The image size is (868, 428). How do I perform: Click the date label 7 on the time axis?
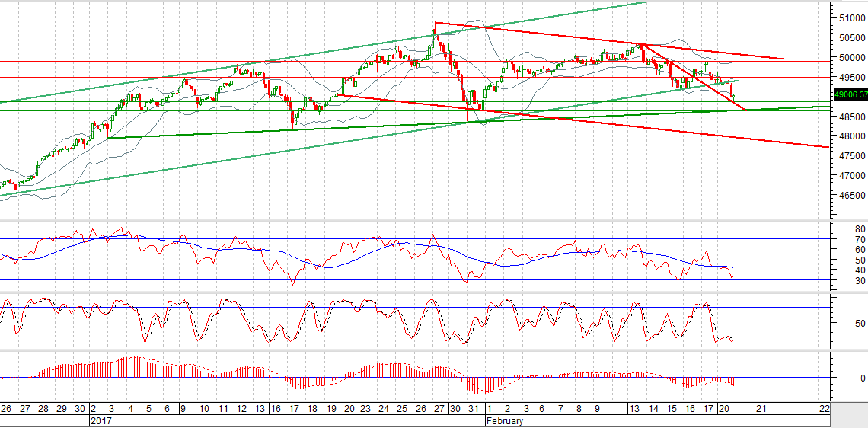pos(560,409)
